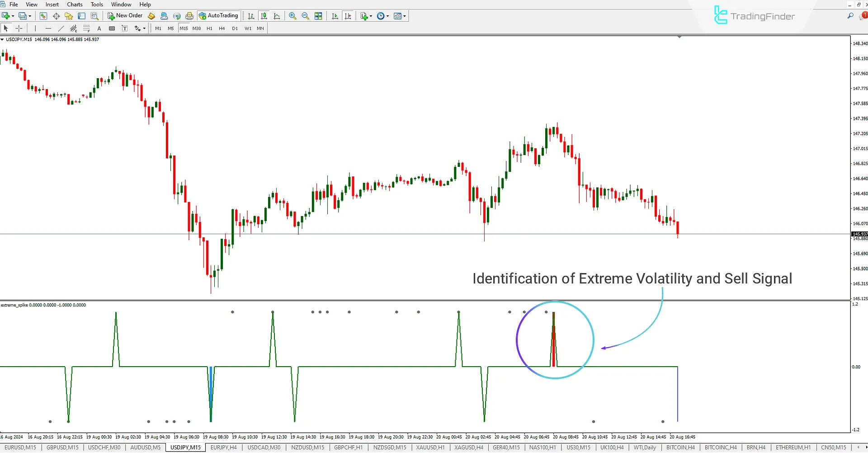Switch chart to candlestick mode
The height and width of the screenshot is (453, 868).
click(264, 16)
